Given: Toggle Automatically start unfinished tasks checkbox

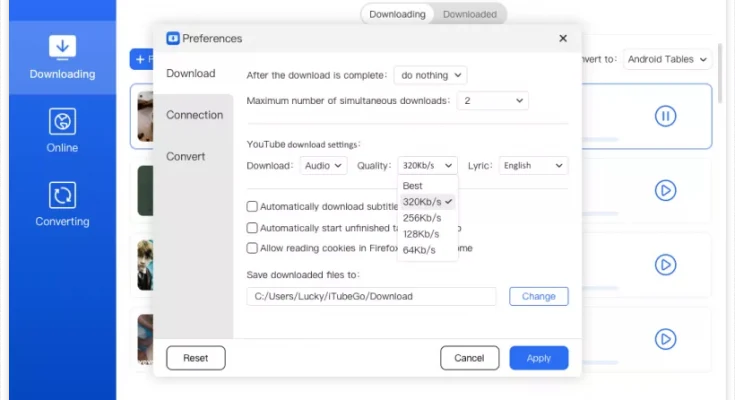Looking at the screenshot, I should point(253,228).
